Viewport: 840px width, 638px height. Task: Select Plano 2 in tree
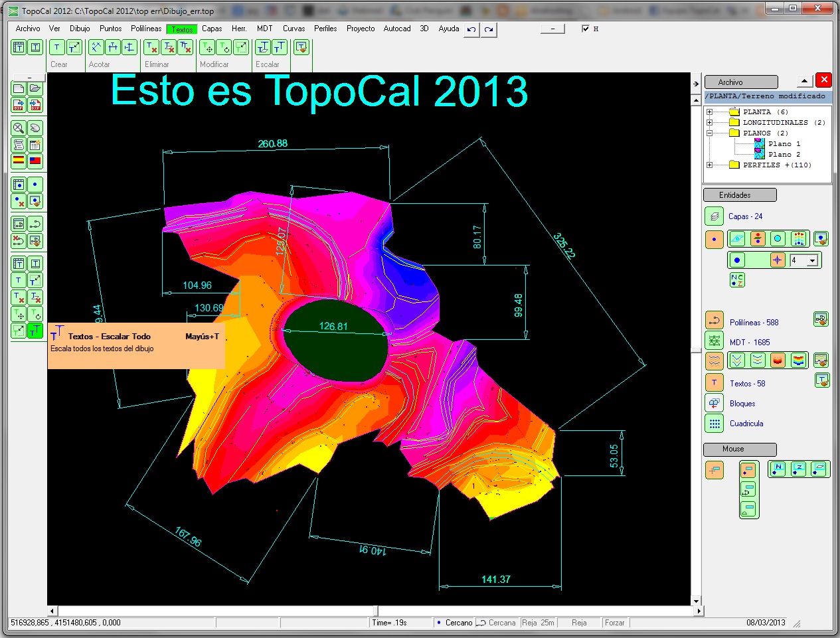tap(784, 154)
